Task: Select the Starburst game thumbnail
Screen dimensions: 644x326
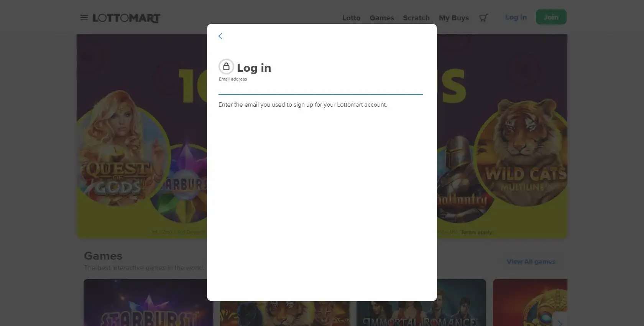Action: coord(148,302)
